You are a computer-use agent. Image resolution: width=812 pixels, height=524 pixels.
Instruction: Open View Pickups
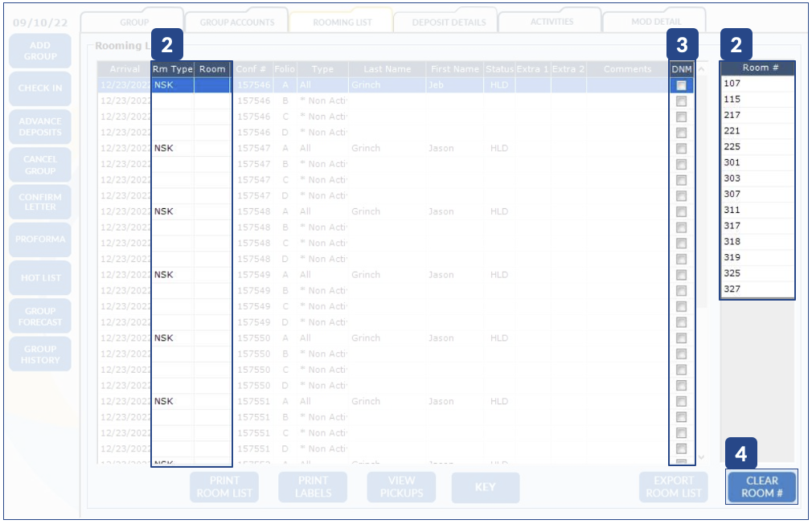(x=401, y=487)
